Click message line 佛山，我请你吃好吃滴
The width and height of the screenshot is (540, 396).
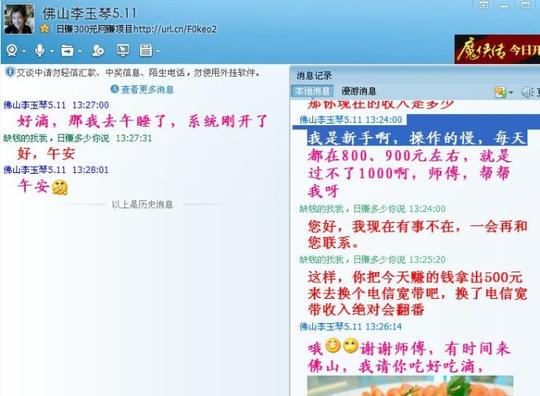coord(396,366)
